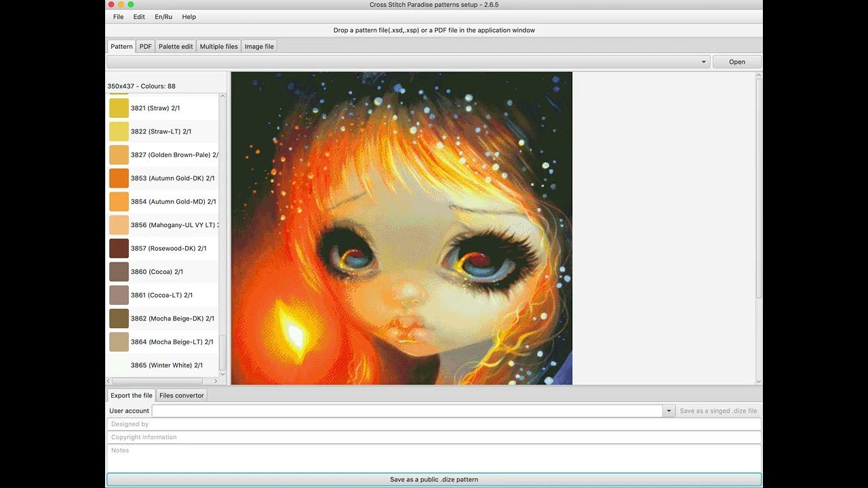
Task: Click the Designed by field
Action: (434, 424)
